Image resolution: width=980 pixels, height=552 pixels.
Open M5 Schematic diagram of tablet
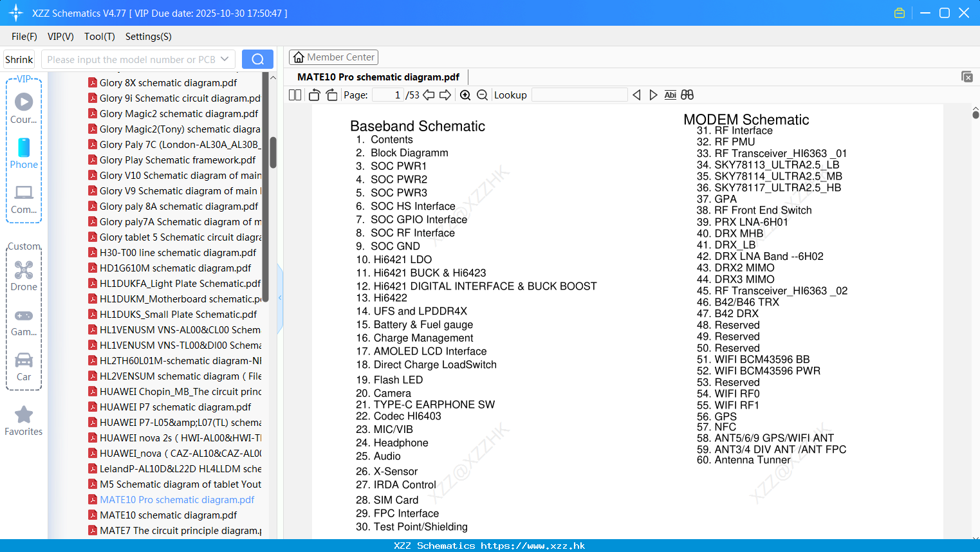pos(180,484)
